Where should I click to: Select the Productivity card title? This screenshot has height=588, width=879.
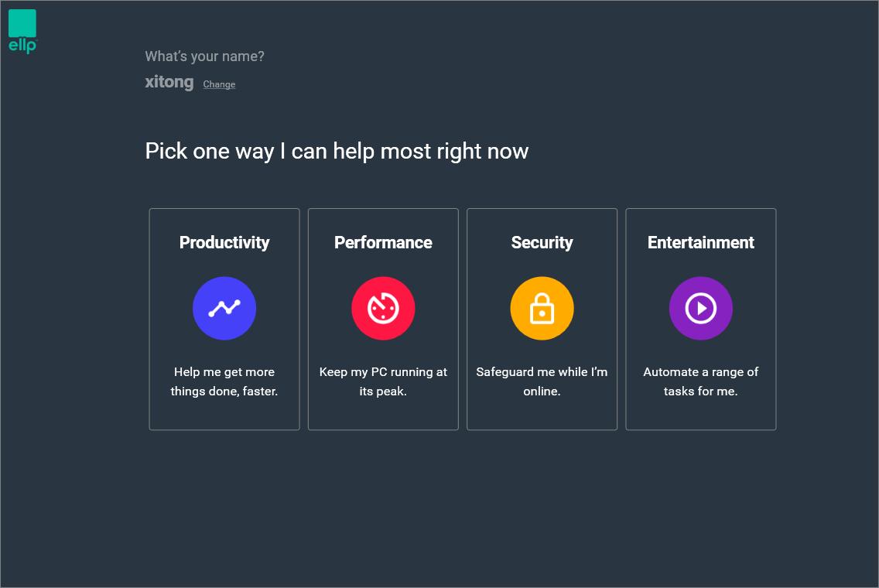click(224, 242)
